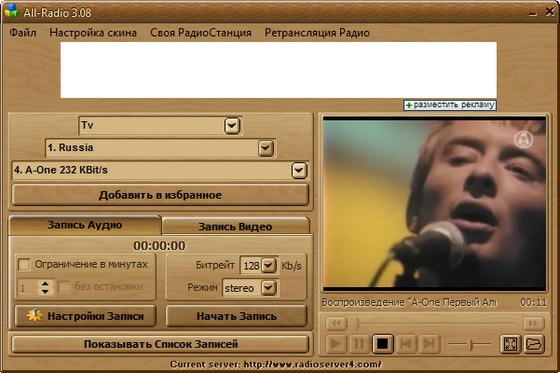Screen dimensions: 560x373
Task: Skip to the previous track icon
Action: 406,344
